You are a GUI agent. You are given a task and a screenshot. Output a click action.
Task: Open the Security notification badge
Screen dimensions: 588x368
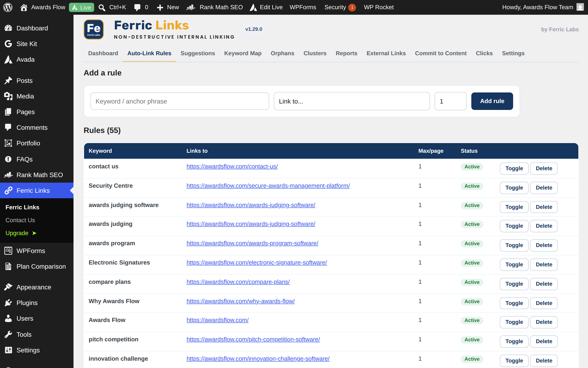[352, 8]
